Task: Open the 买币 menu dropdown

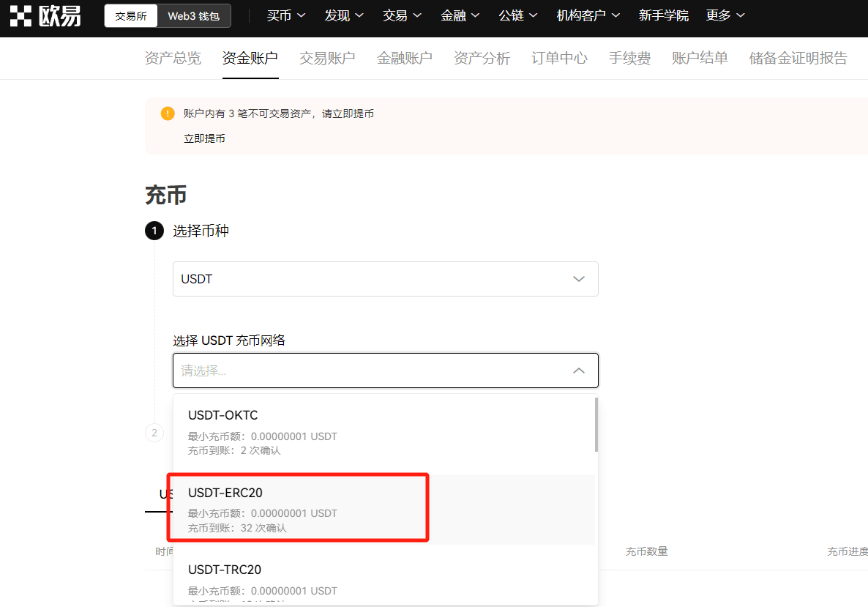Action: (x=285, y=16)
